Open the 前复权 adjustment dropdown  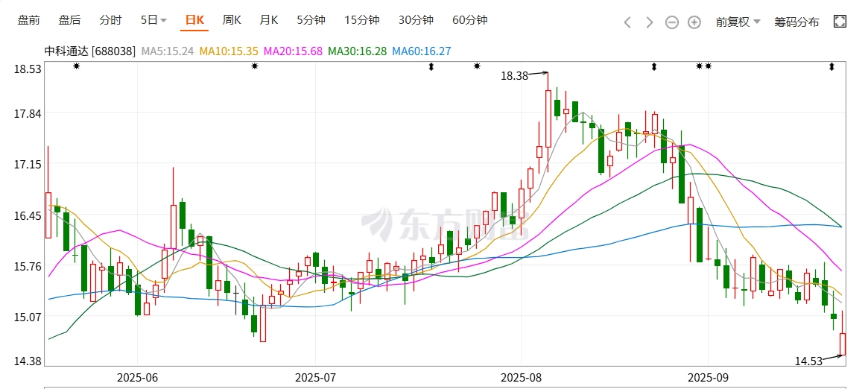click(738, 22)
